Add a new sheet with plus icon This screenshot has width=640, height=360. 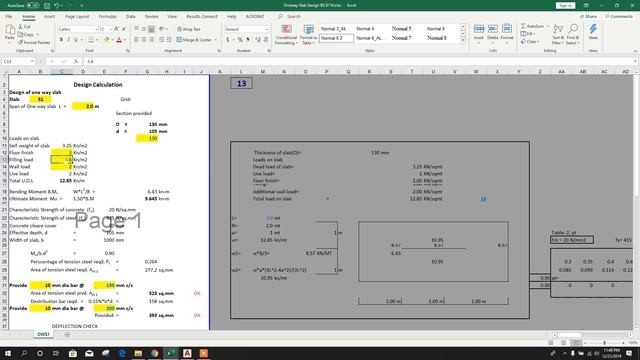pyautogui.click(x=67, y=335)
